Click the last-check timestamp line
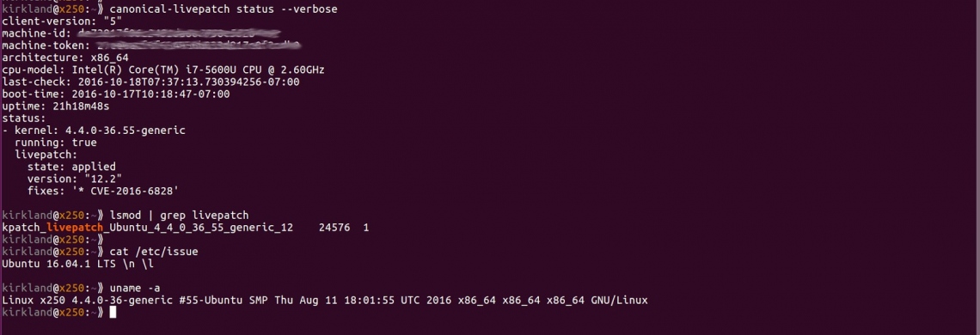Viewport: 980px width, 335px height. [150, 82]
